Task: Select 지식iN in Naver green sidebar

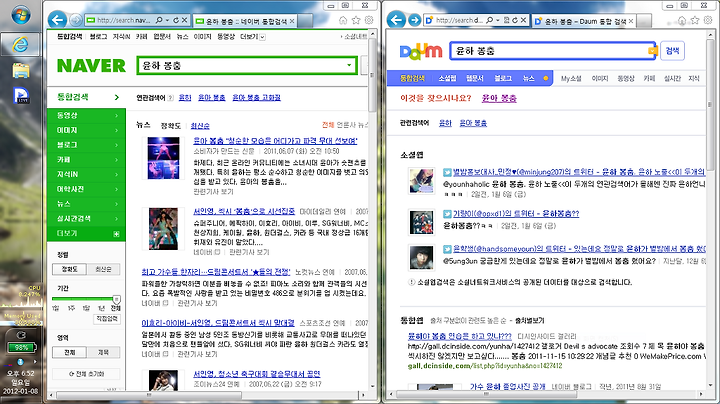Action: (86, 174)
